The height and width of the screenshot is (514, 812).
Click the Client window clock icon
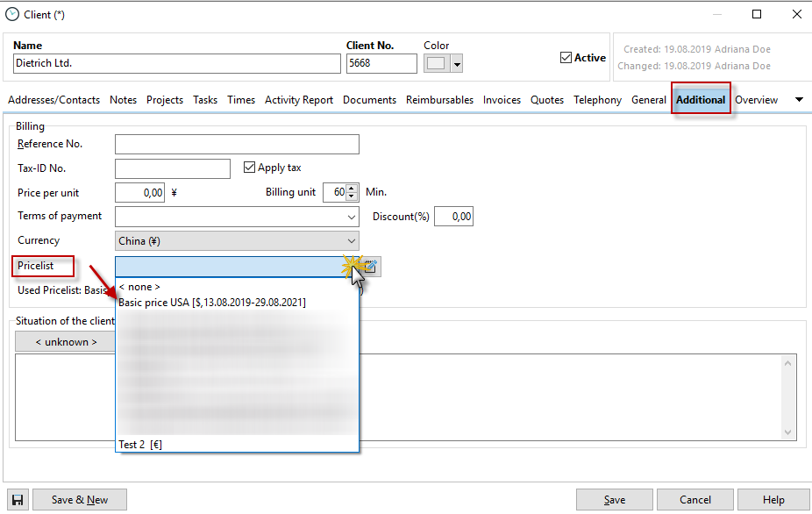tap(11, 15)
